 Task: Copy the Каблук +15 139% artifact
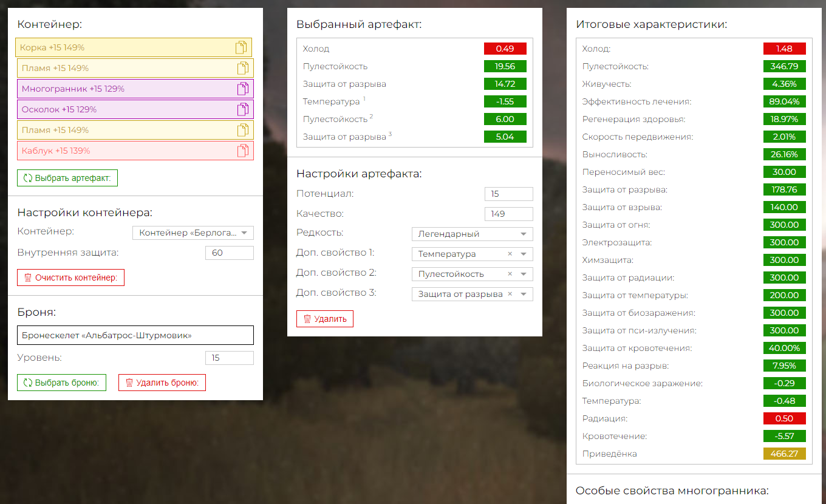[x=243, y=151]
